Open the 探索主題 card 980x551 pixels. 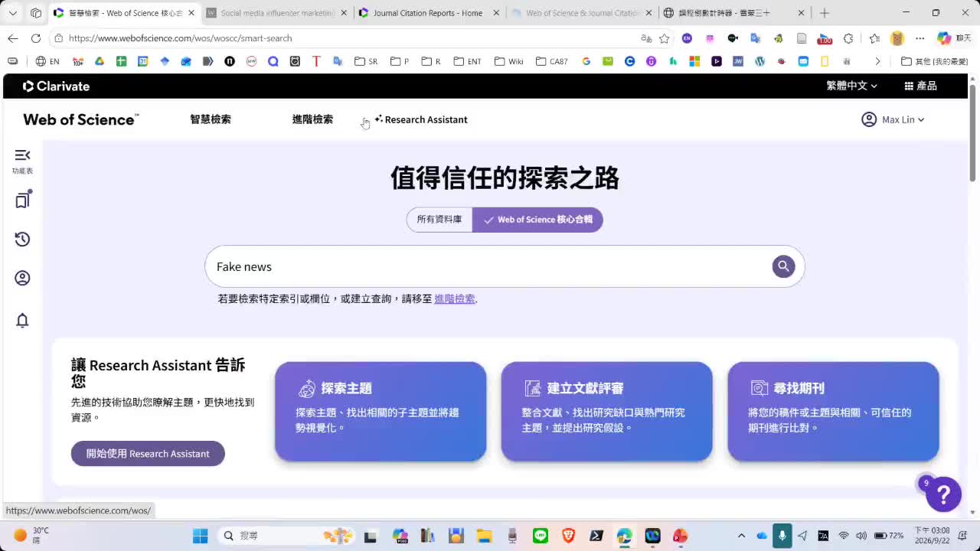click(381, 412)
